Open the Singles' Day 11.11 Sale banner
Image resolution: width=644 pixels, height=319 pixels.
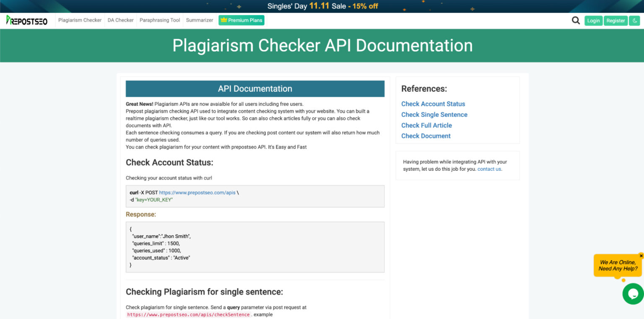(322, 6)
